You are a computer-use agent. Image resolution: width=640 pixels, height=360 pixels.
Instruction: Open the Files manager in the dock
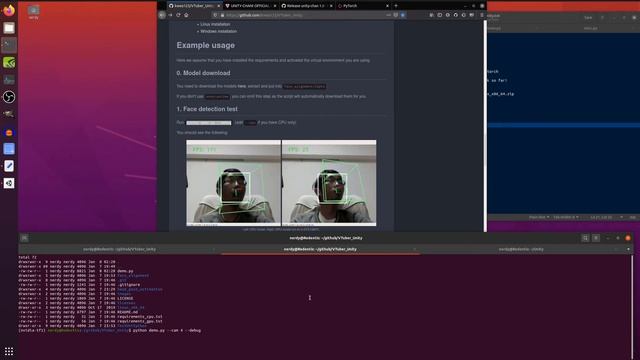9,28
